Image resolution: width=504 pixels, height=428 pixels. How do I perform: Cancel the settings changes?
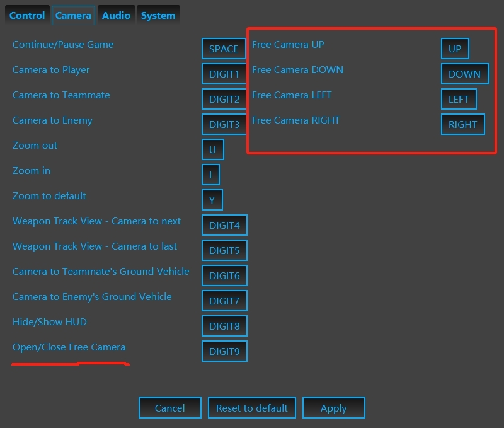(x=169, y=408)
